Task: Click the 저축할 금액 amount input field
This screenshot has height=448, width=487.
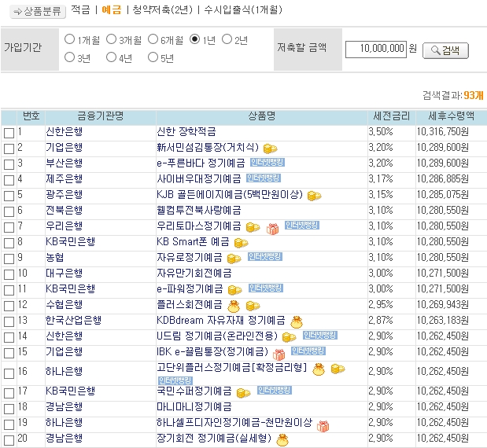Action: coord(376,49)
